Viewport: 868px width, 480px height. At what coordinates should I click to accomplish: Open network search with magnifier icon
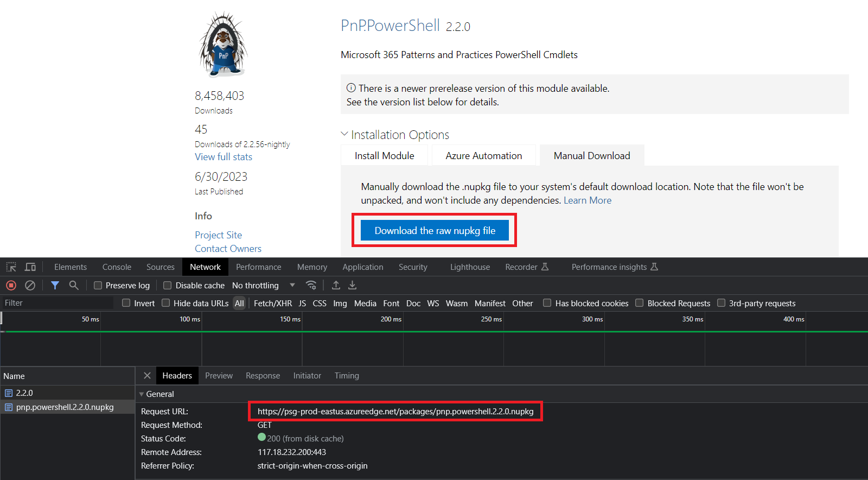pyautogui.click(x=74, y=285)
